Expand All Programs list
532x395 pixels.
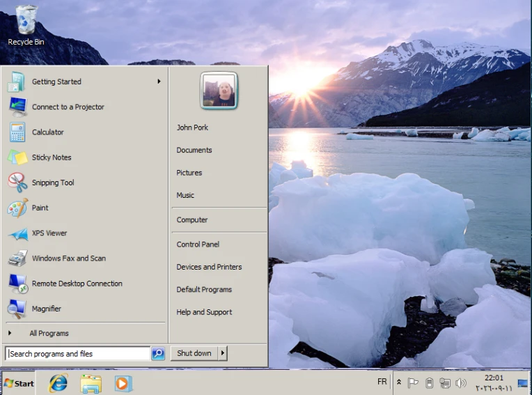[x=49, y=333]
